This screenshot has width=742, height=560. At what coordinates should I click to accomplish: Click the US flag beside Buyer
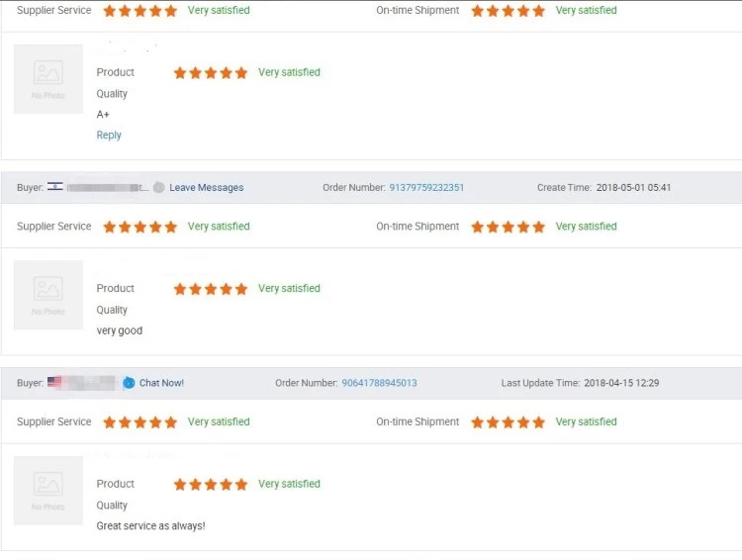pyautogui.click(x=55, y=383)
